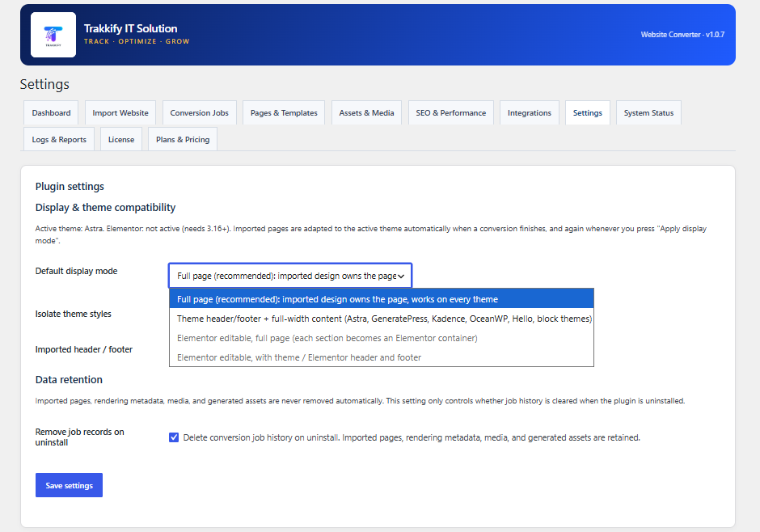
Task: Choose Full page (recommended) option
Action: pos(382,299)
